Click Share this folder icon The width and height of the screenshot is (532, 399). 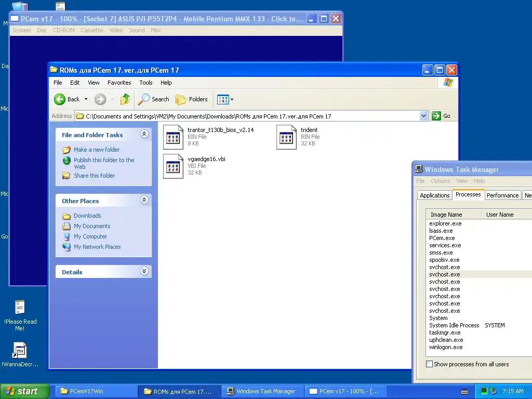(x=66, y=176)
